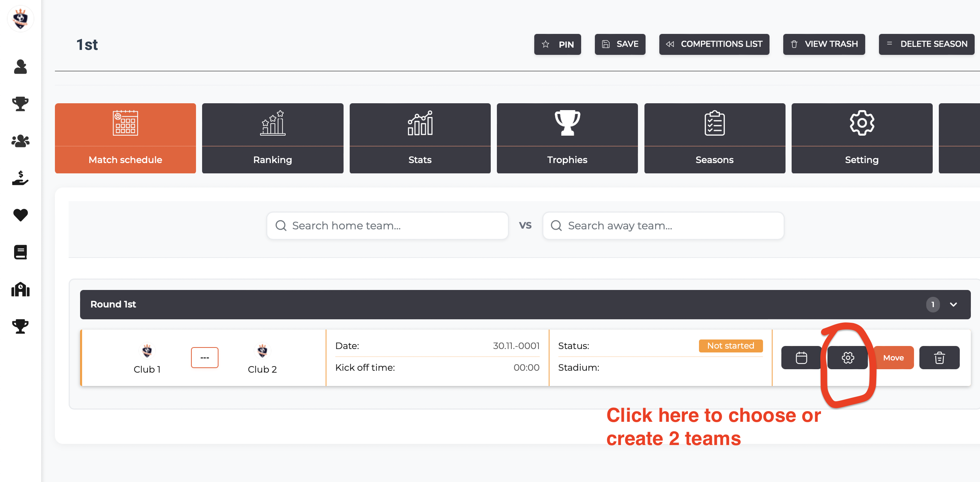The width and height of the screenshot is (980, 482).
Task: Click the Round 1st header bar
Action: pos(496,304)
